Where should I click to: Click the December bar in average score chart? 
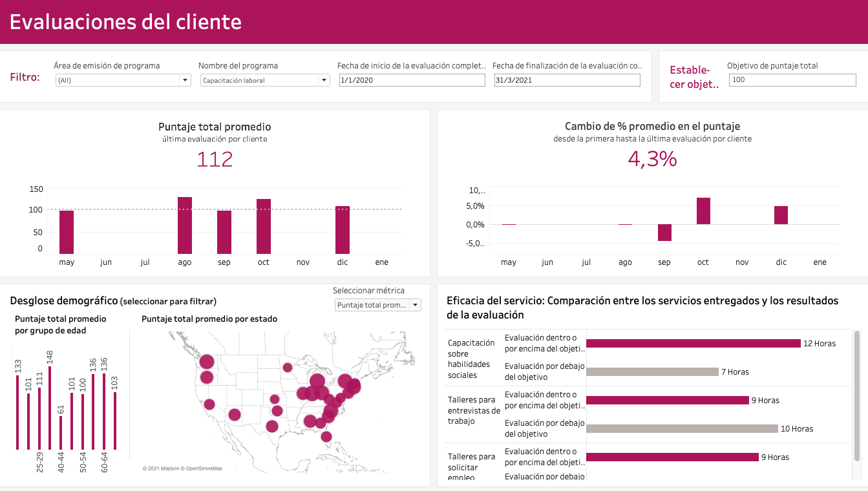pos(343,230)
